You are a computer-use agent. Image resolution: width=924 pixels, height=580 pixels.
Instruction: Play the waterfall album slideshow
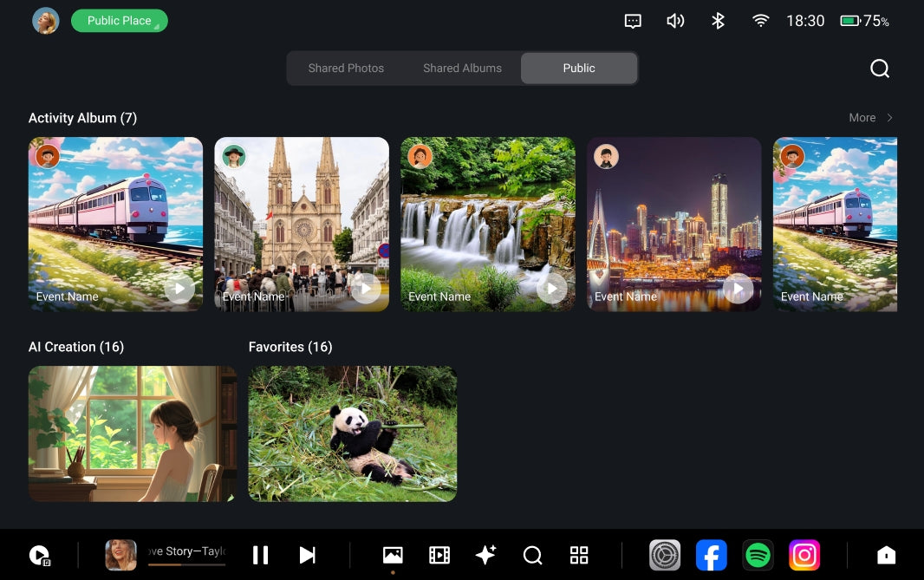coord(552,289)
